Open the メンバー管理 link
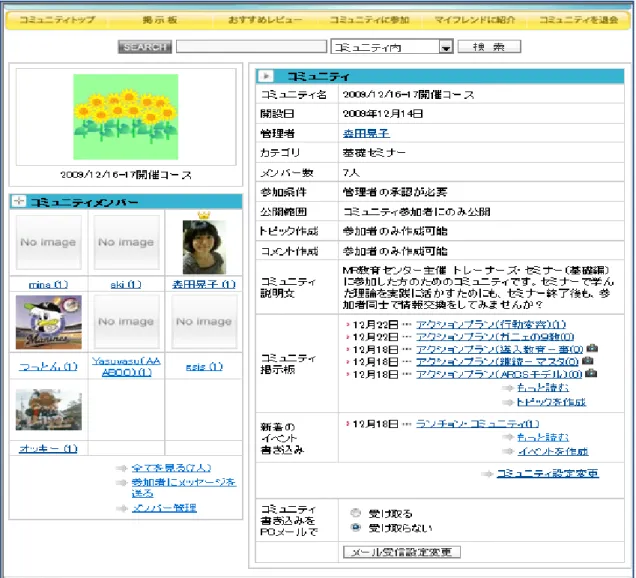636x578 pixels. (x=164, y=508)
